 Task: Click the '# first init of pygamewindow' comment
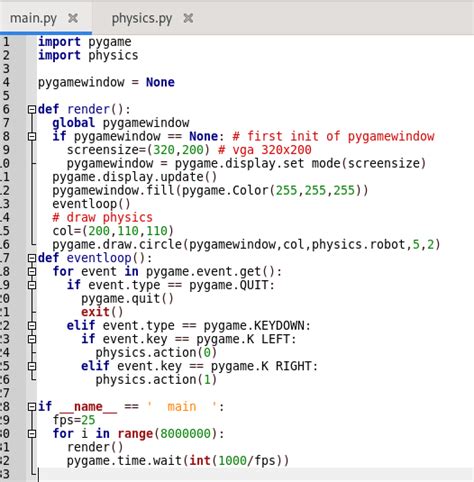(x=333, y=136)
